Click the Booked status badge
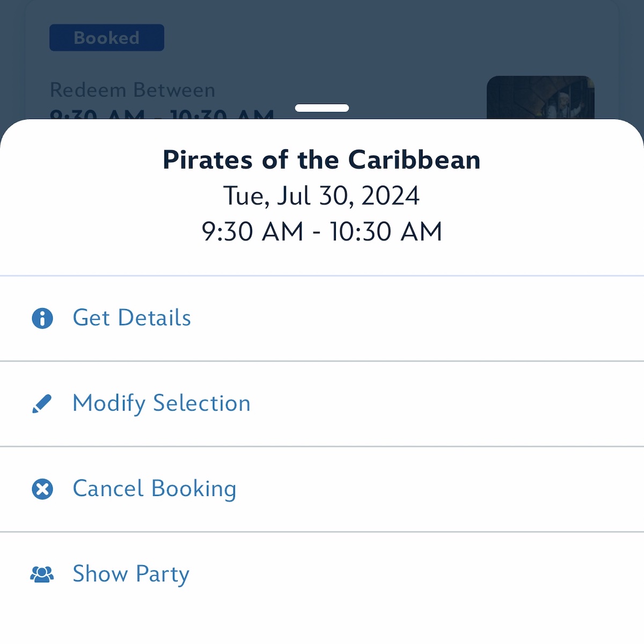 [x=107, y=38]
